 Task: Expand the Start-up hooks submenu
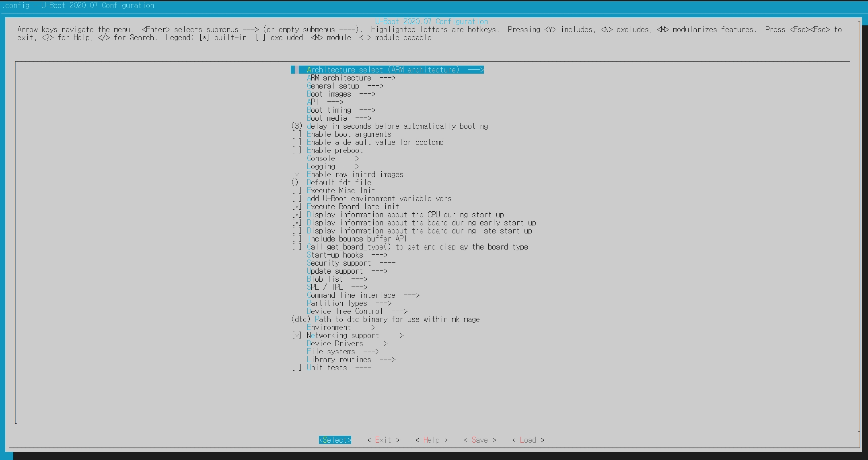(347, 255)
